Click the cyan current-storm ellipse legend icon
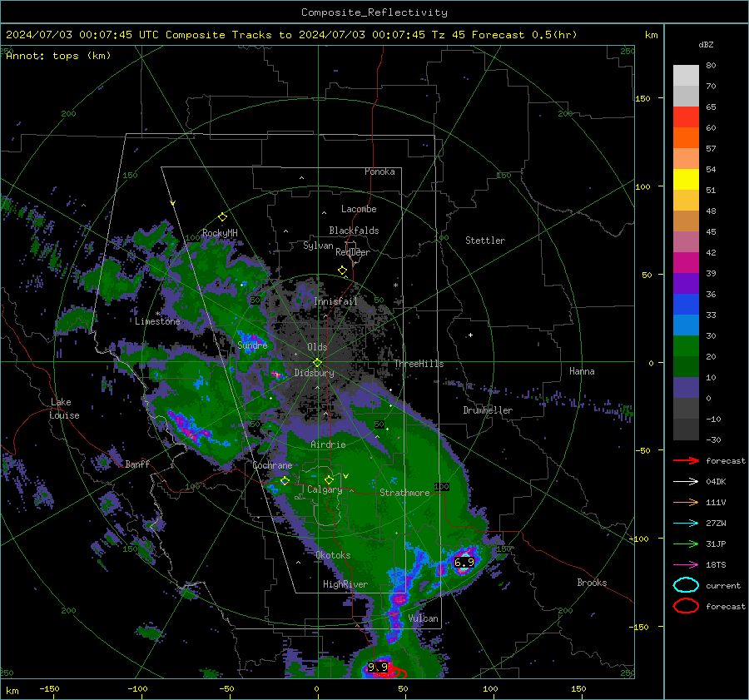 pos(686,585)
